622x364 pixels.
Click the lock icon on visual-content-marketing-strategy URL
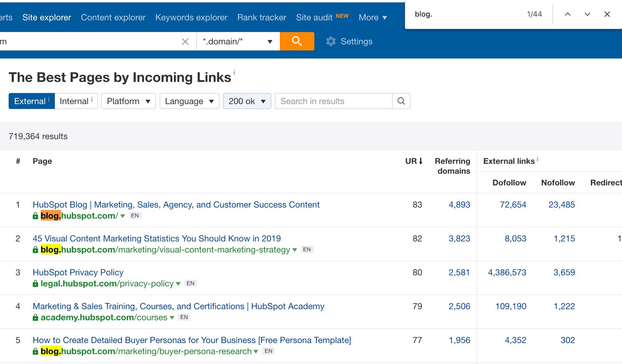(x=35, y=250)
